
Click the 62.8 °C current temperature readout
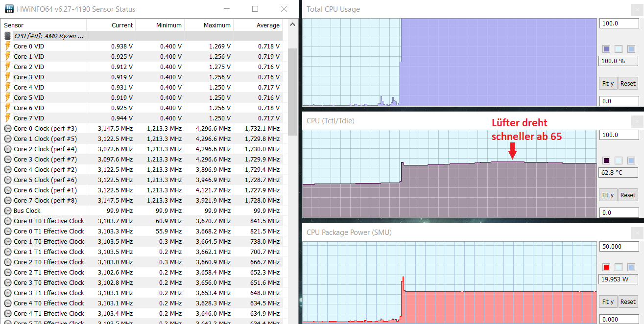619,172
